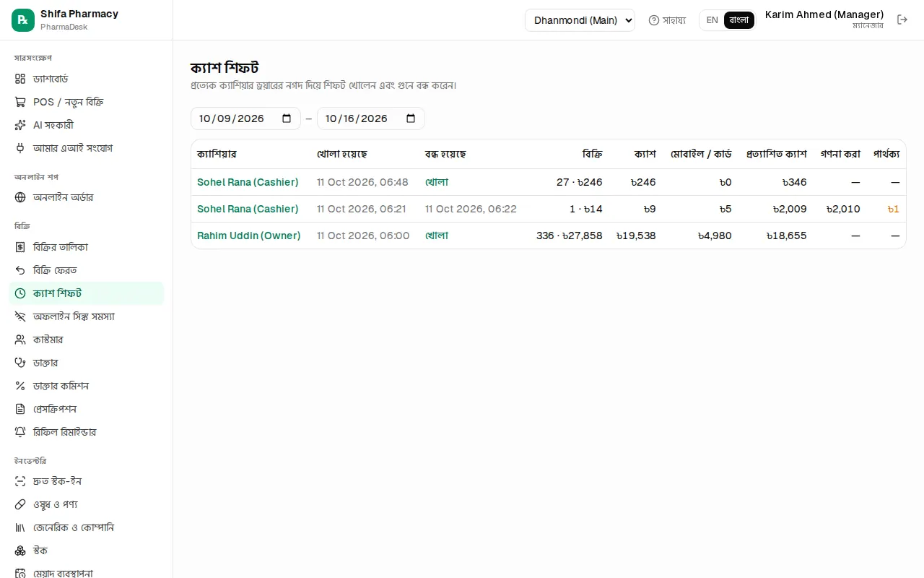Click the offline sync problem icon

point(20,316)
